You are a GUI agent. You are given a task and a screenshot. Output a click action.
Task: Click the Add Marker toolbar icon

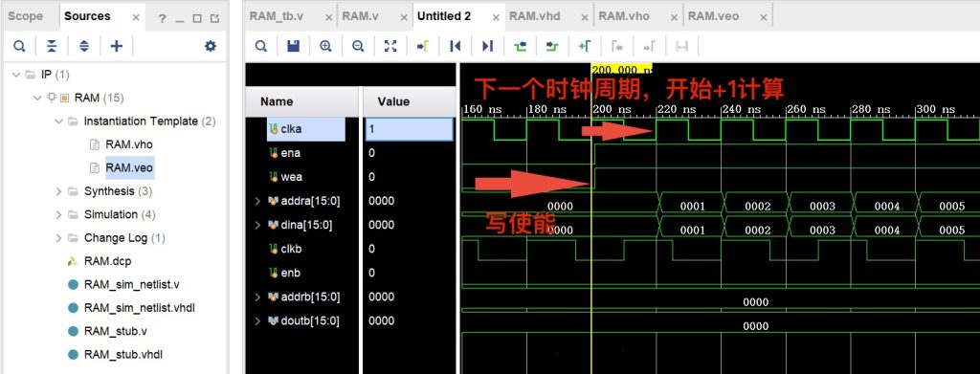(585, 46)
